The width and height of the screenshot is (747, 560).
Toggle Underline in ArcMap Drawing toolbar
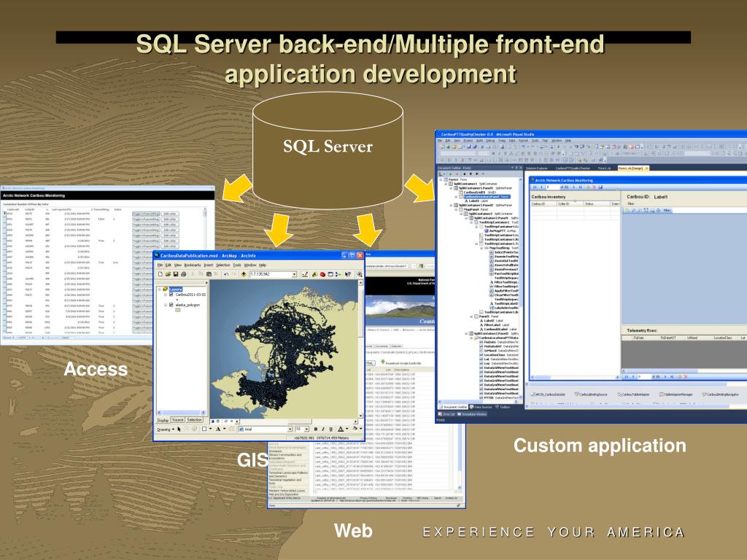[330, 429]
